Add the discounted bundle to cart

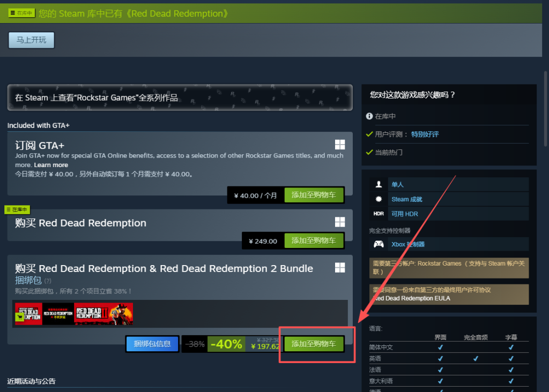pos(314,344)
